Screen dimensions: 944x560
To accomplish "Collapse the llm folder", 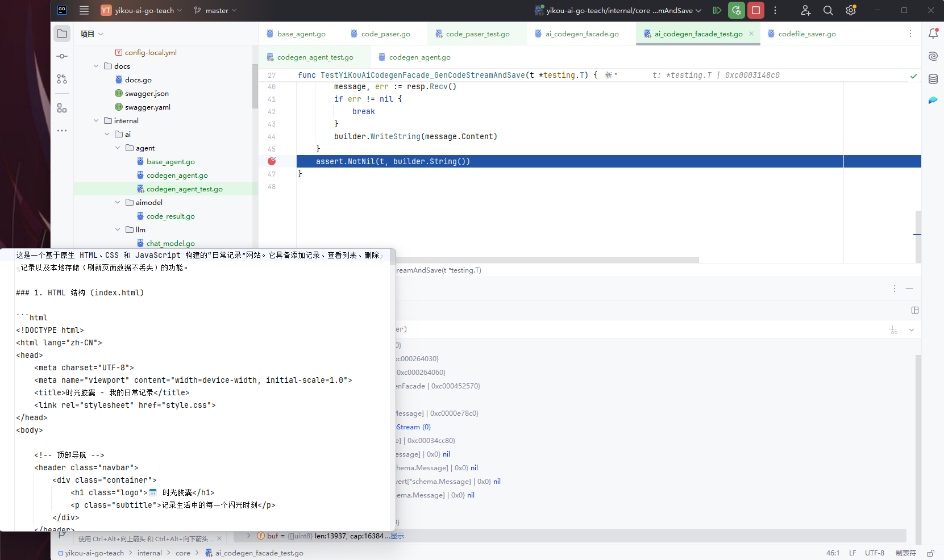I will click(118, 230).
